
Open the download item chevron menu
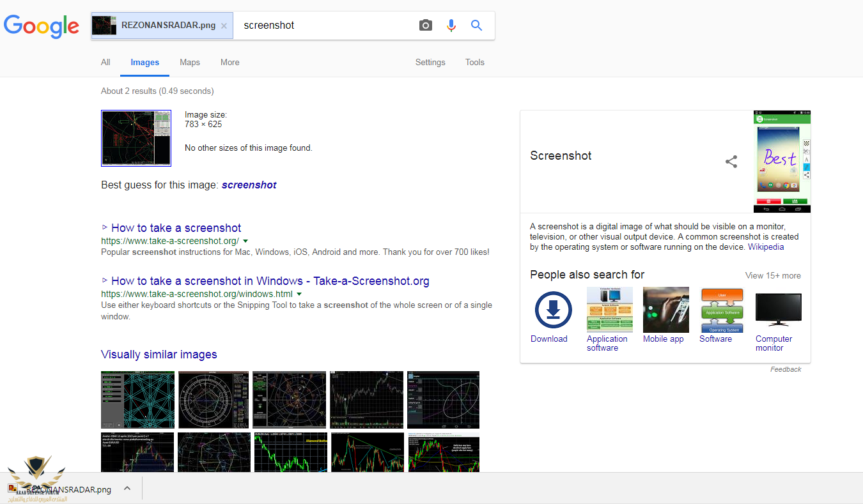(x=127, y=489)
